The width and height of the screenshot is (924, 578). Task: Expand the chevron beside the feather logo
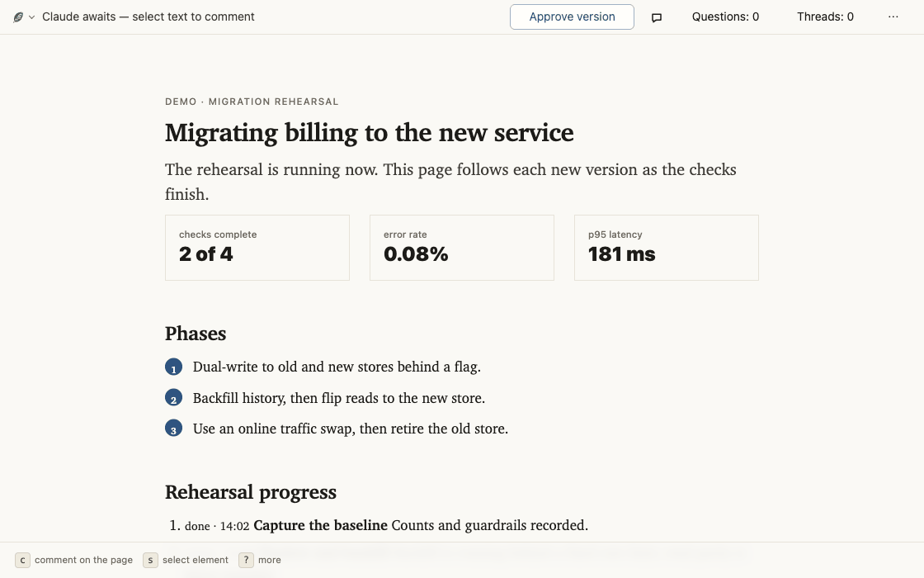pyautogui.click(x=32, y=17)
